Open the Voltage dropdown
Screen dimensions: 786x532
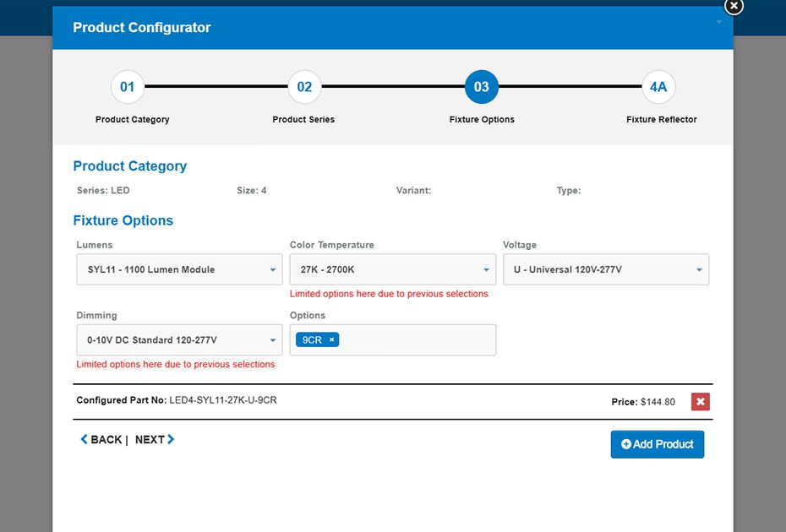[x=605, y=270]
